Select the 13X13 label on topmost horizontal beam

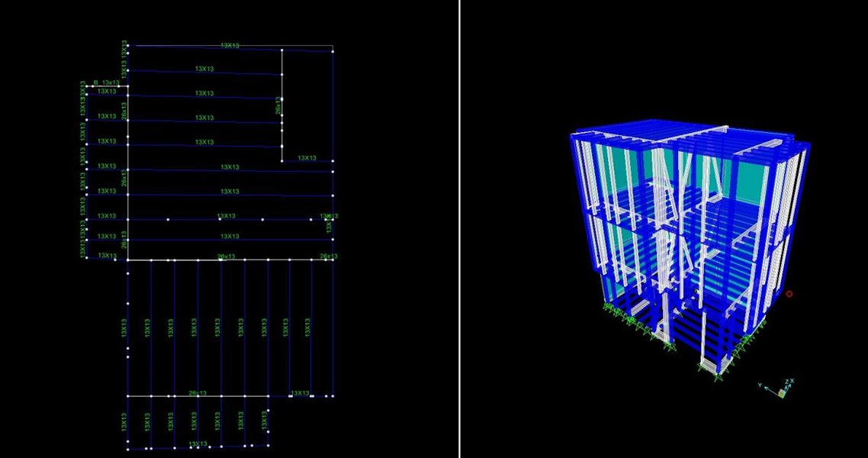point(230,46)
